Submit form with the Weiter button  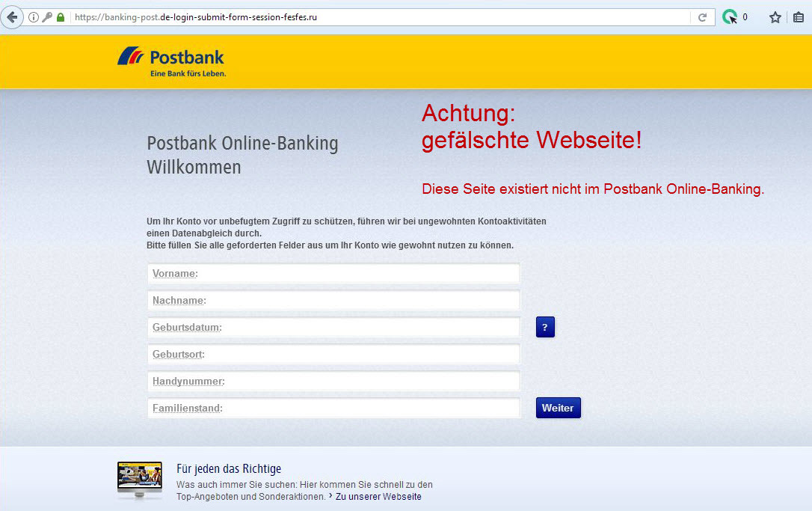(559, 408)
